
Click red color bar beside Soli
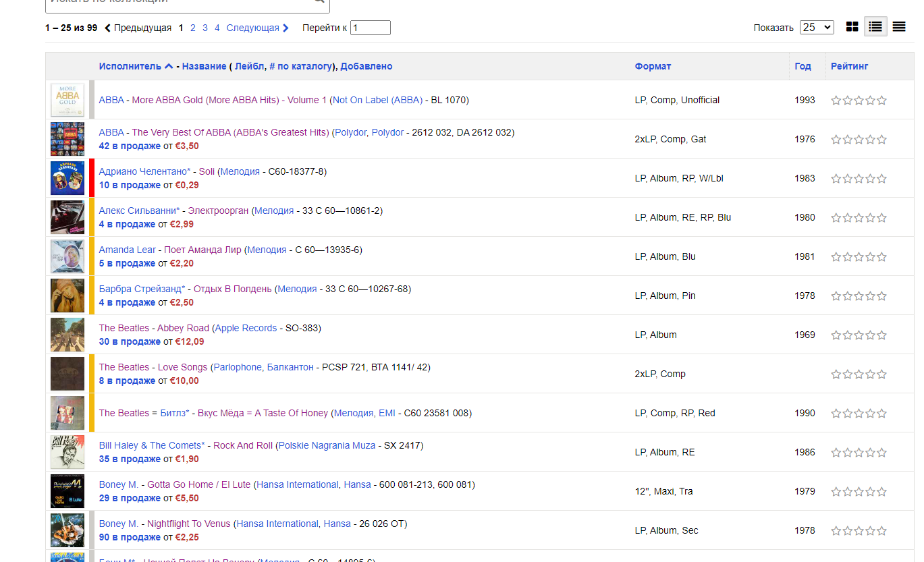92,178
